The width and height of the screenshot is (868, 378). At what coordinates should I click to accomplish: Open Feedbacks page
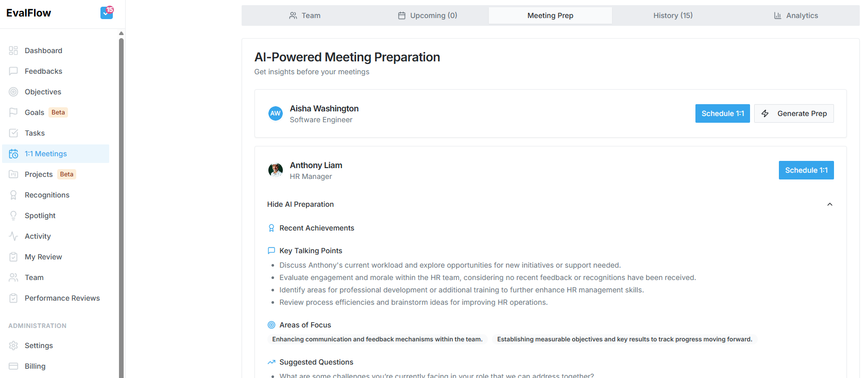56,71
